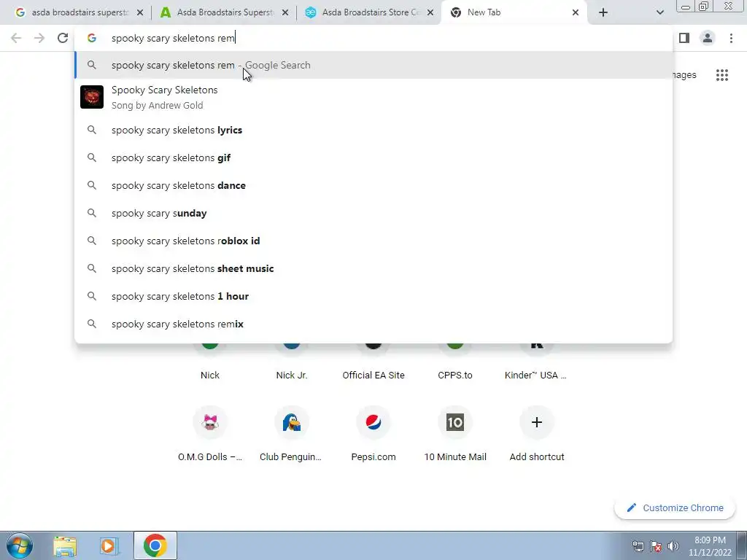Click the taskbar clock showing 8:09 PM
The width and height of the screenshot is (747, 560).
[x=709, y=546]
